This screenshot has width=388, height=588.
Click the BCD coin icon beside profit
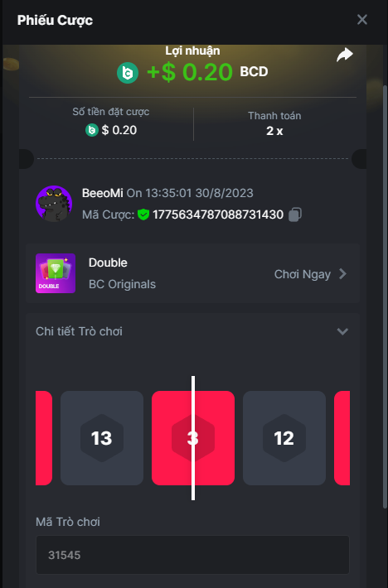pyautogui.click(x=128, y=73)
